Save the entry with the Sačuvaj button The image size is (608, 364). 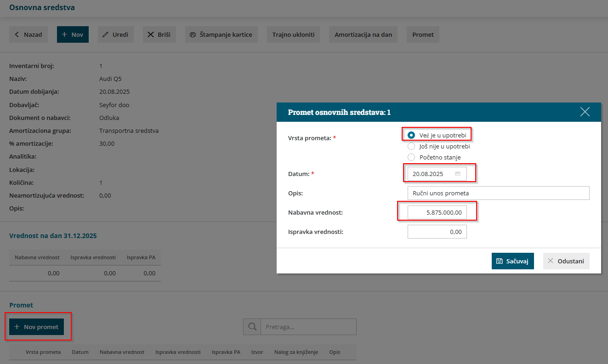click(513, 261)
